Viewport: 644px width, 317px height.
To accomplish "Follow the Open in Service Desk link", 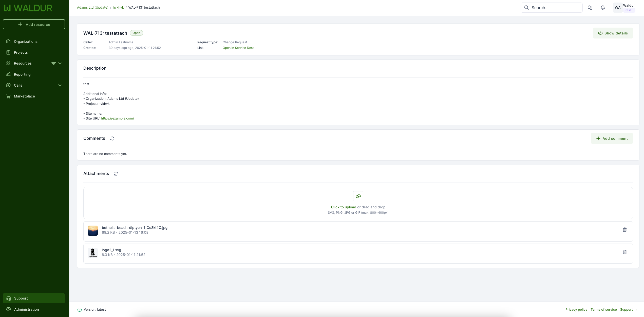I will (238, 48).
